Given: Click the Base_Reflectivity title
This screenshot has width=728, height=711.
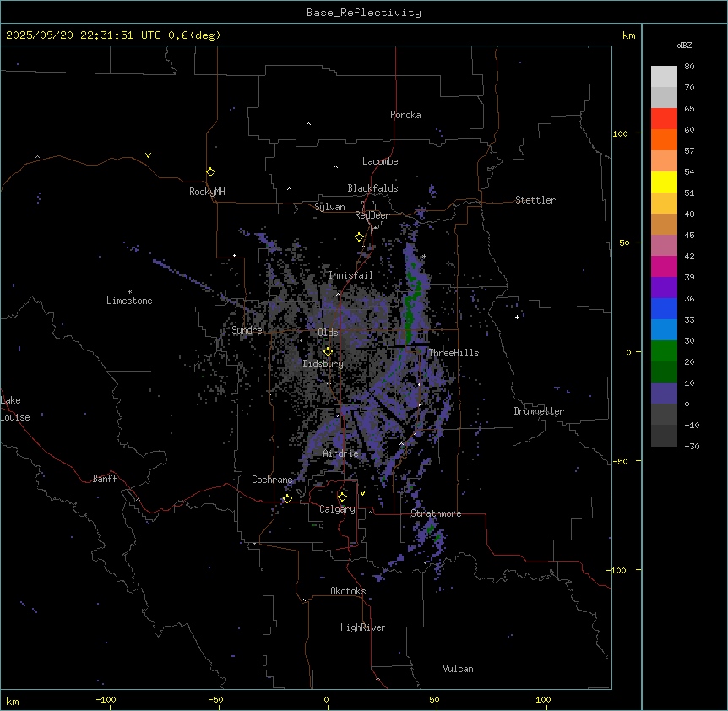Looking at the screenshot, I should (x=363, y=13).
